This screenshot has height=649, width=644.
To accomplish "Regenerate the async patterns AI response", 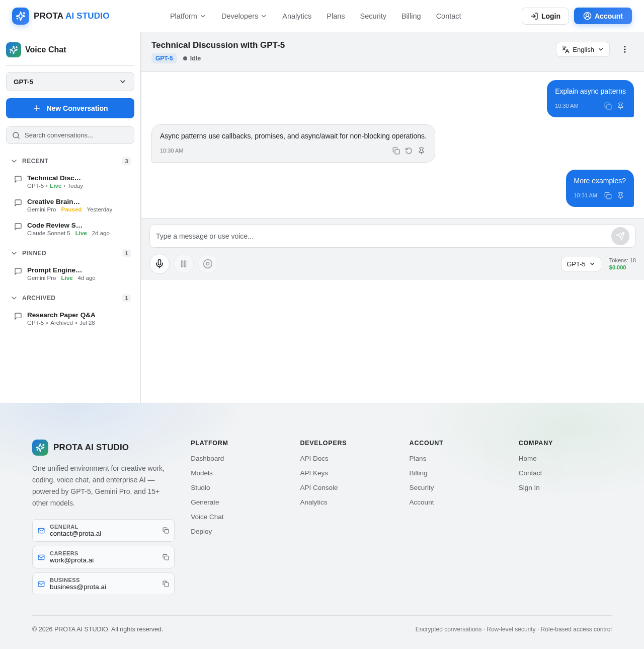I will point(409,151).
